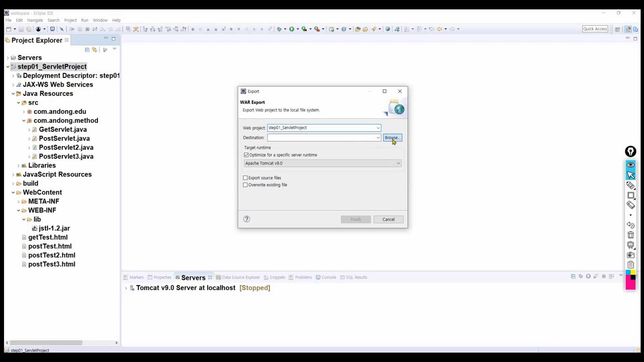Click the annotation tool eye icon
The image size is (644, 362).
click(x=631, y=165)
